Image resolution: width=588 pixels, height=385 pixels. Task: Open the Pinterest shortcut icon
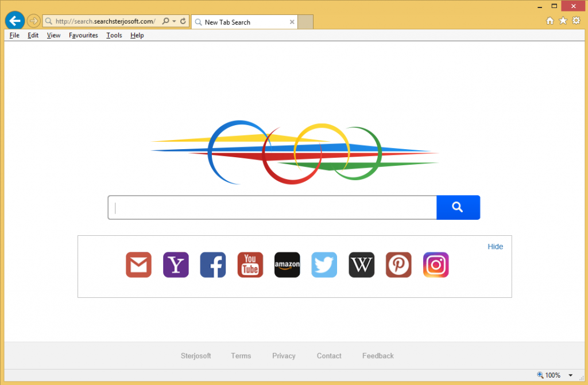click(x=399, y=265)
